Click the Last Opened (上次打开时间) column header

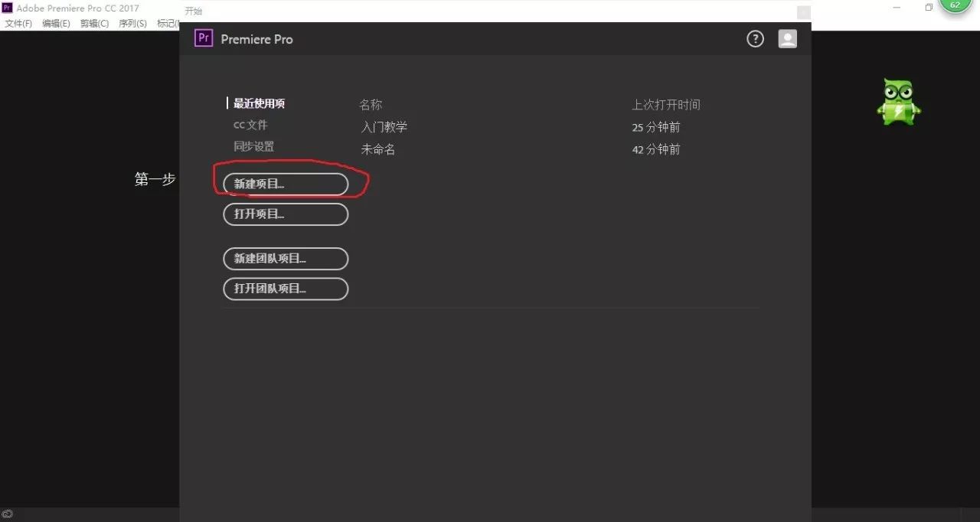[666, 105]
